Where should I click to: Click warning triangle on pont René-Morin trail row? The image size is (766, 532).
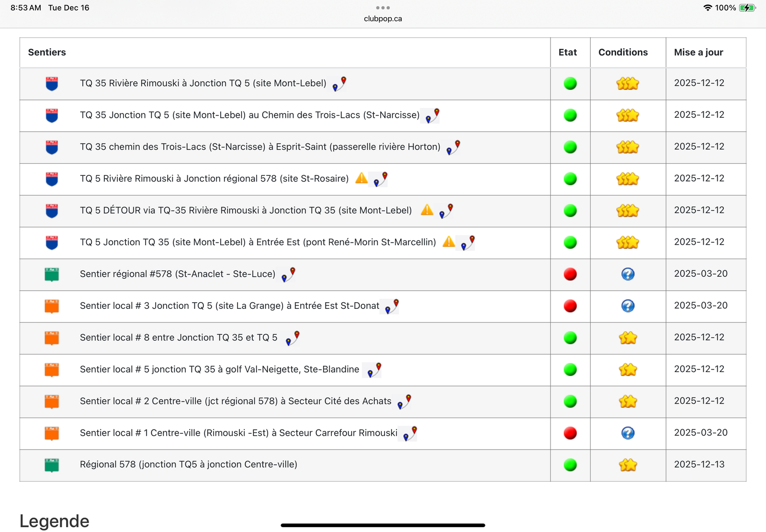tap(449, 242)
